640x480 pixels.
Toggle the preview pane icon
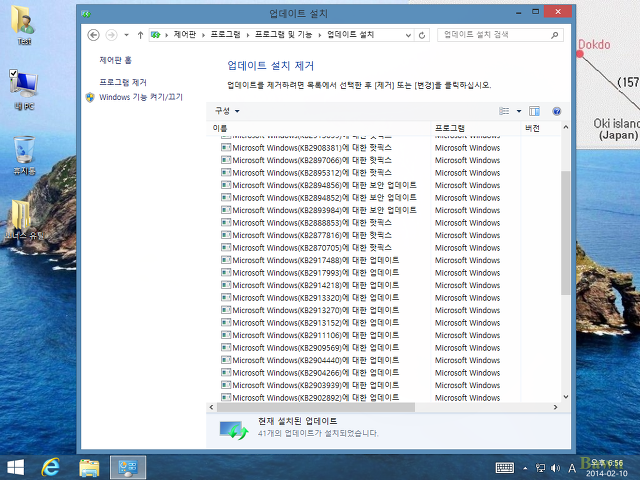pyautogui.click(x=534, y=111)
